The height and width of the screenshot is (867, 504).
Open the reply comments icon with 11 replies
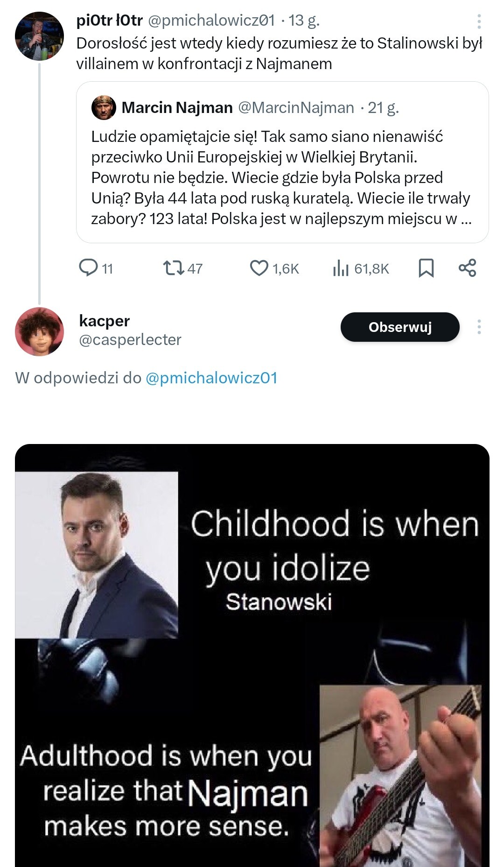[x=89, y=268]
